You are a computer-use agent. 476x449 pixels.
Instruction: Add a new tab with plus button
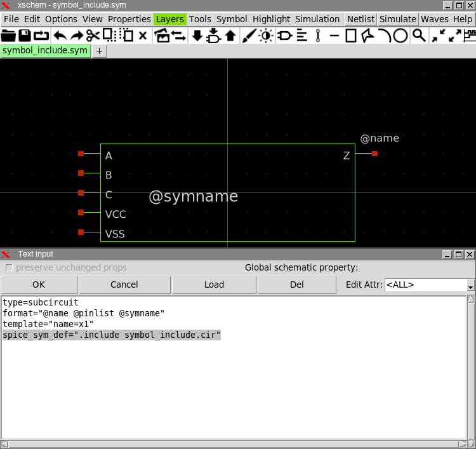point(99,51)
